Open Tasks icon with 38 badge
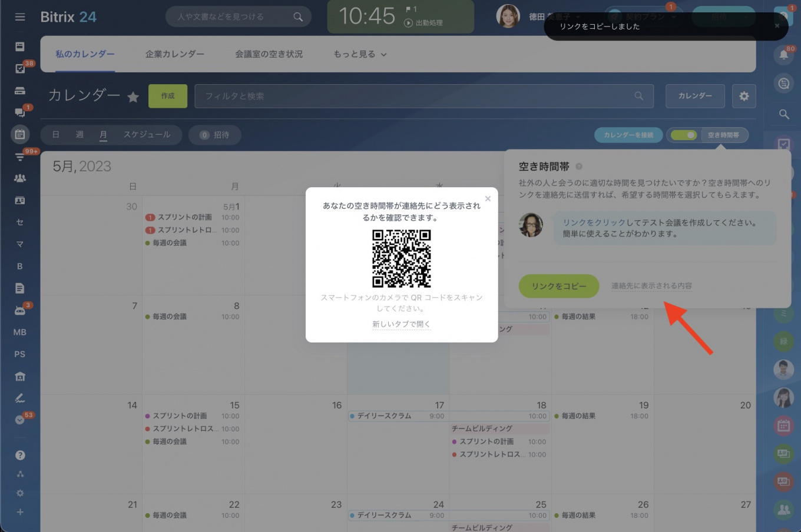 click(x=20, y=69)
